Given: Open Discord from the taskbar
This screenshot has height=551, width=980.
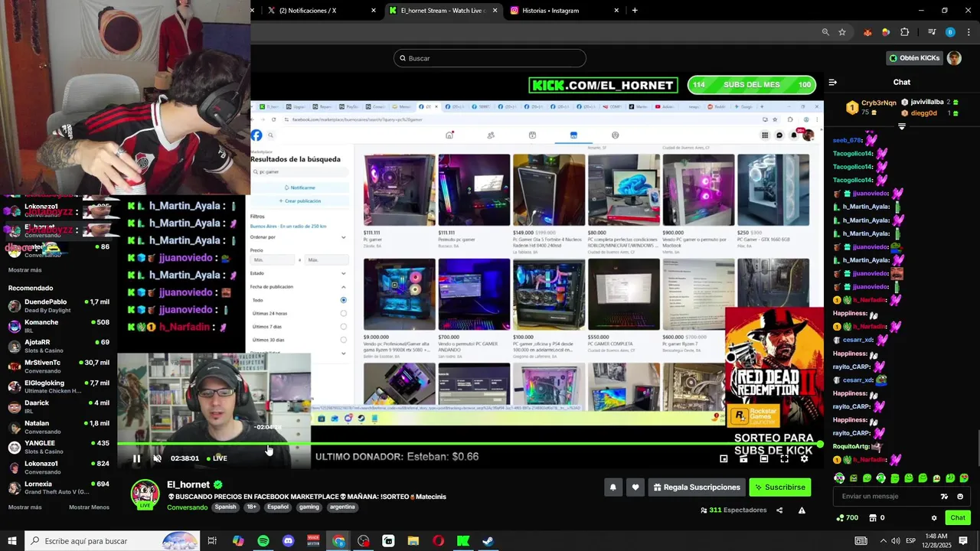Looking at the screenshot, I should pyautogui.click(x=288, y=541).
